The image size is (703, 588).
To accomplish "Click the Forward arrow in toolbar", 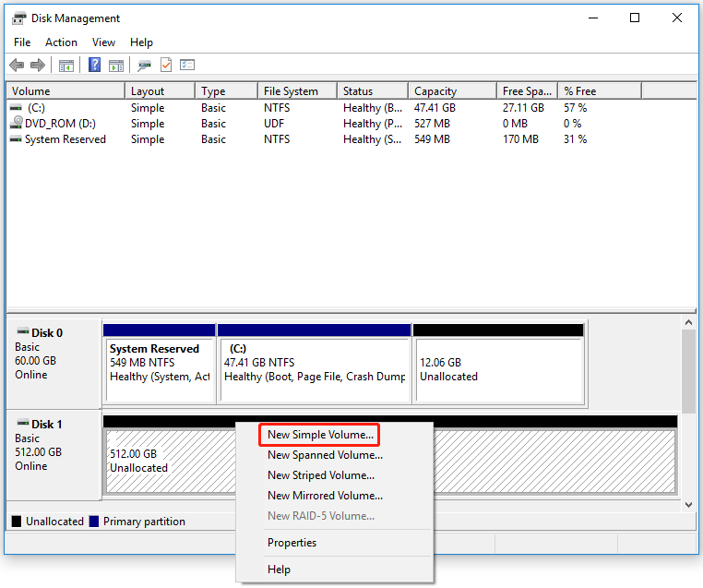I will (38, 66).
